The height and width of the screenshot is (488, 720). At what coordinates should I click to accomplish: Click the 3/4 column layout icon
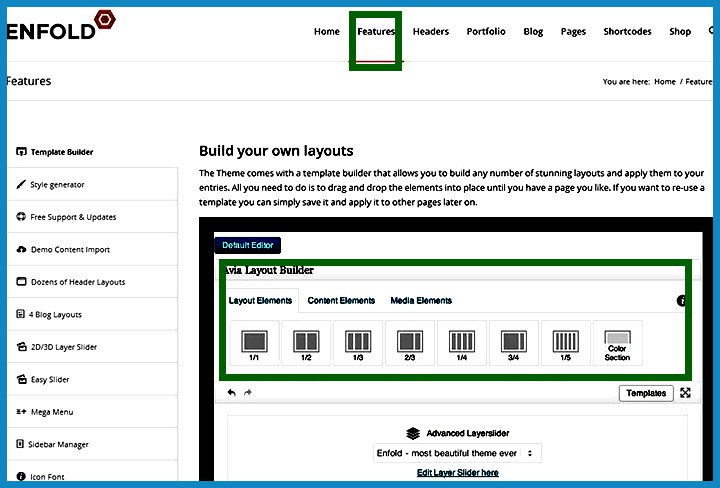[x=514, y=343]
